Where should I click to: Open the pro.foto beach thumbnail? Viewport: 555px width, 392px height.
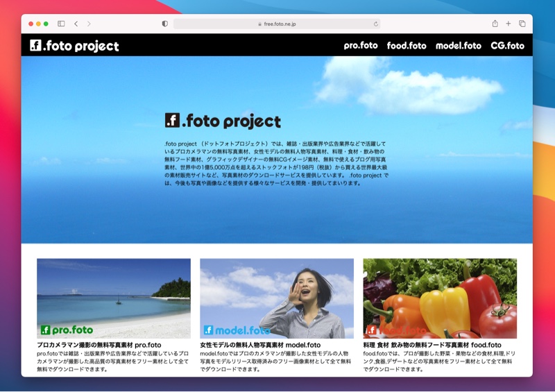[x=114, y=298]
